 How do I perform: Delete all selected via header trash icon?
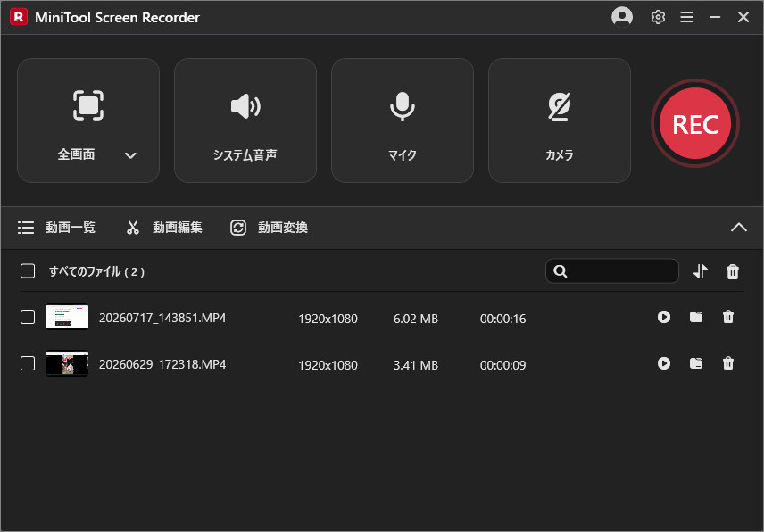click(x=733, y=271)
